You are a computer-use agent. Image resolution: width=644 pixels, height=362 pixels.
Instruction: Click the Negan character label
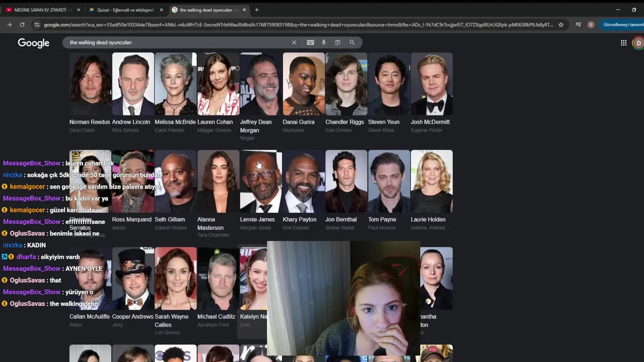tap(247, 138)
